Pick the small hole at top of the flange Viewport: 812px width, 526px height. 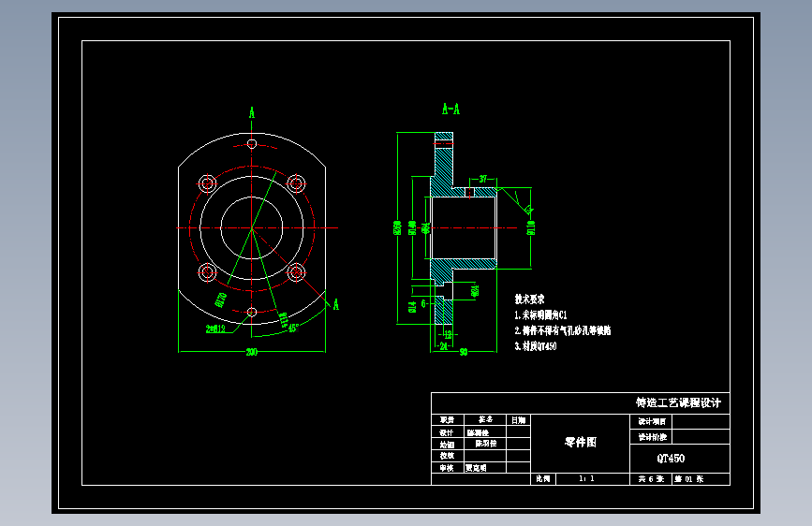coord(252,143)
